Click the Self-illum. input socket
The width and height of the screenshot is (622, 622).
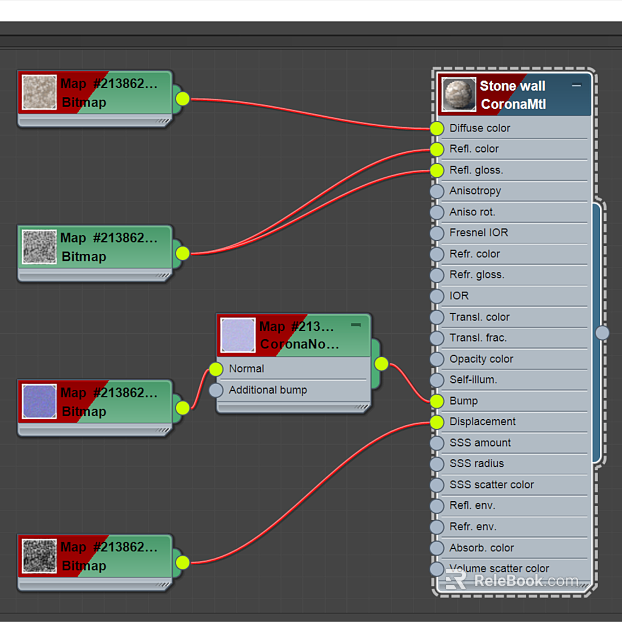click(x=437, y=380)
